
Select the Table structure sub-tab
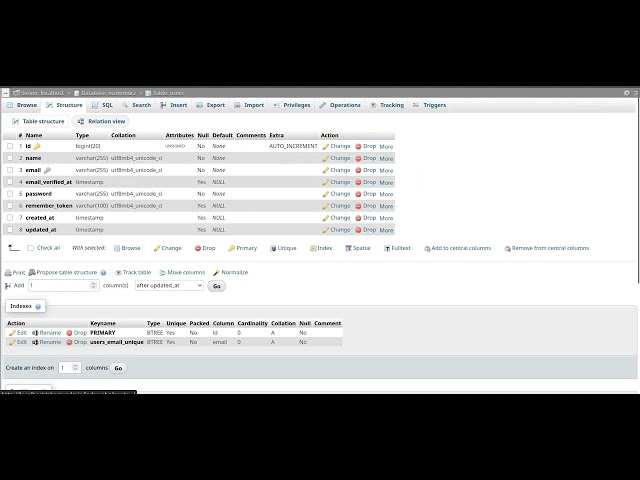(38, 121)
